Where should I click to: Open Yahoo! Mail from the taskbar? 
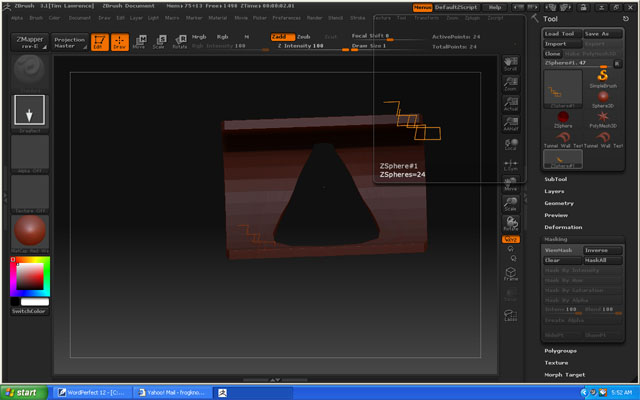(173, 393)
